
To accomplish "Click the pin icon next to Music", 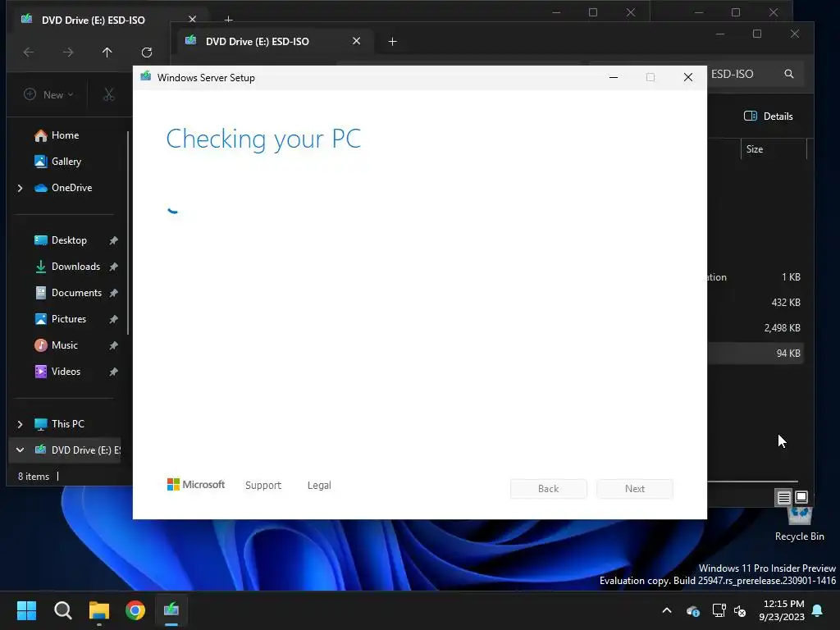I will [113, 345].
